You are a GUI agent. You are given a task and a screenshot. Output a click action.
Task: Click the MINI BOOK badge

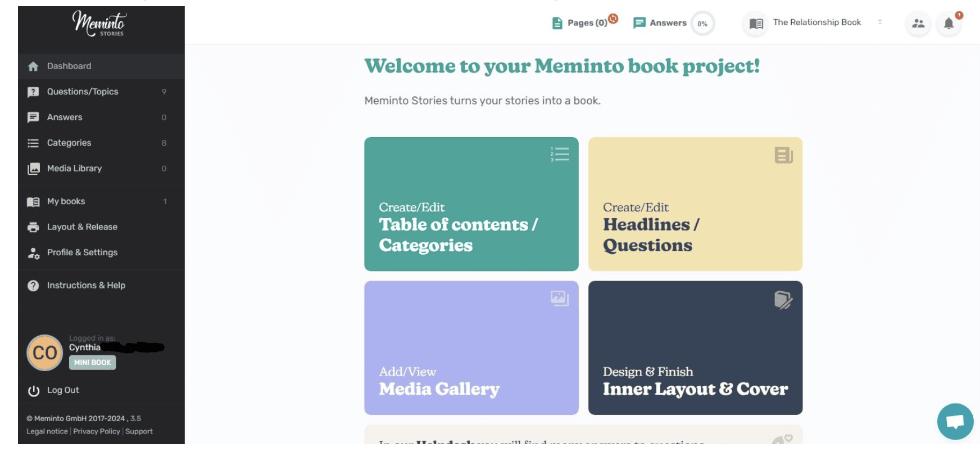point(93,363)
